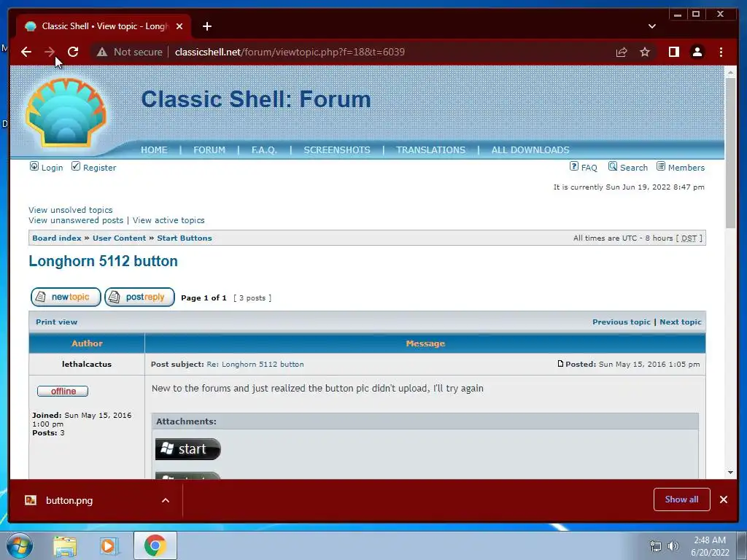Click the new topic button
The height and width of the screenshot is (560, 747).
point(66,297)
